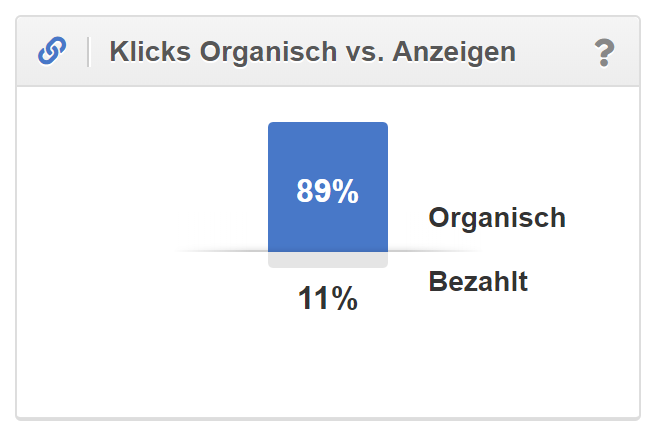This screenshot has height=437, width=658.
Task: Click the 'Bezahlt' legend label
Action: [478, 282]
